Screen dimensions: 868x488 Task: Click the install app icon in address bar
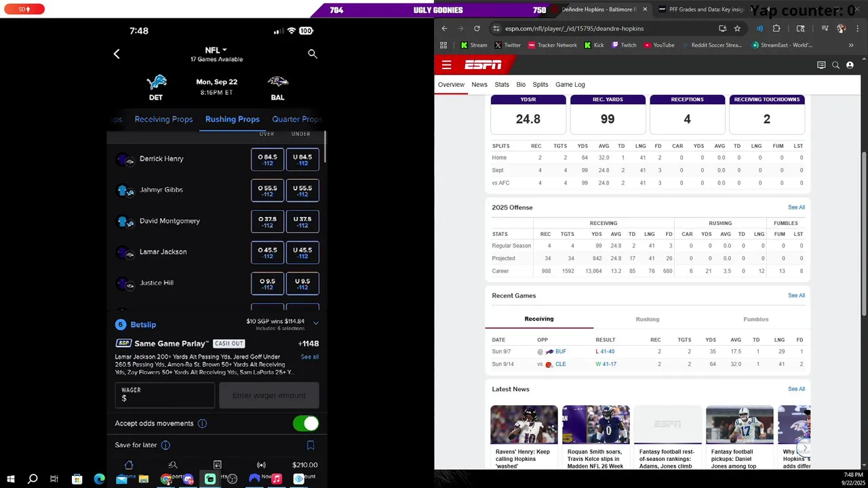(722, 28)
